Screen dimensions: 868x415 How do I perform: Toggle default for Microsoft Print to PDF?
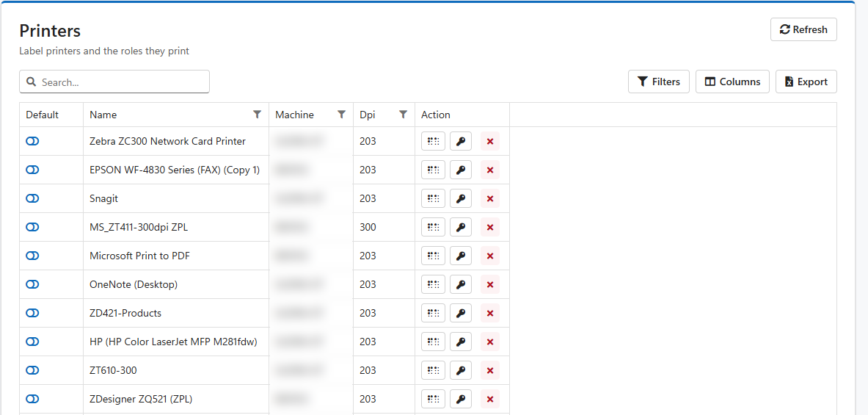33,256
